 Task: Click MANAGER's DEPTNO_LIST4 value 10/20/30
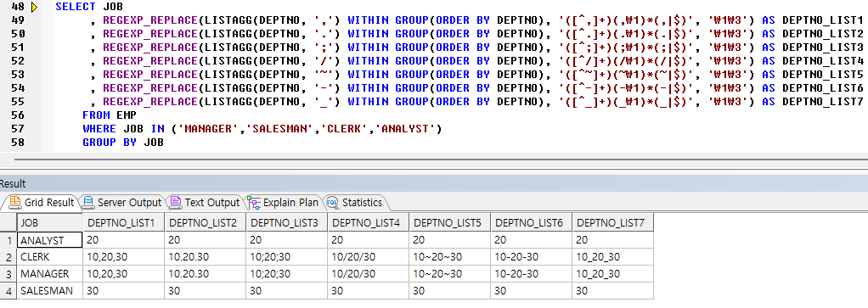point(368,274)
